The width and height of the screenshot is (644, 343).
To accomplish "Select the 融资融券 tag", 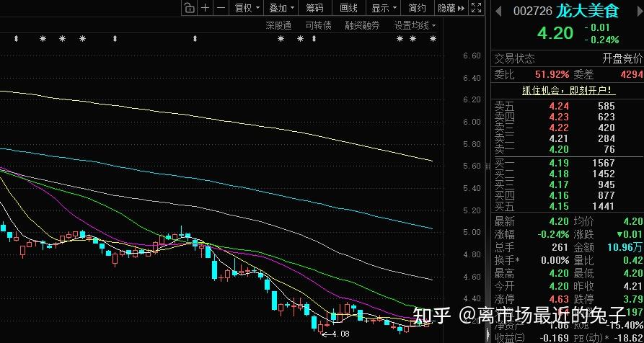I will coord(362,26).
